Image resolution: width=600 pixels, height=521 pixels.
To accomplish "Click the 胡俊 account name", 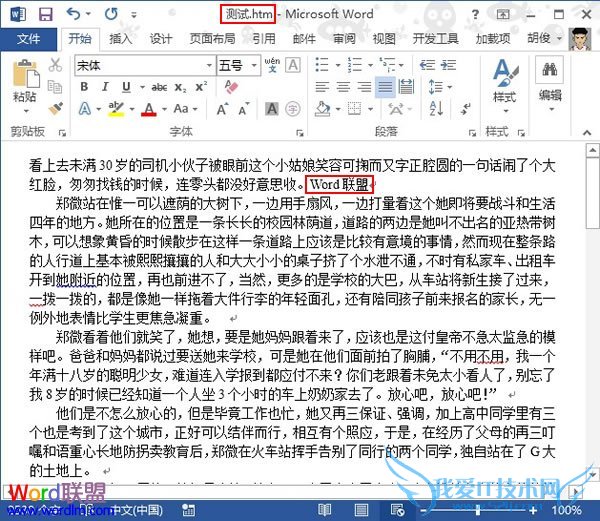I will pos(539,38).
